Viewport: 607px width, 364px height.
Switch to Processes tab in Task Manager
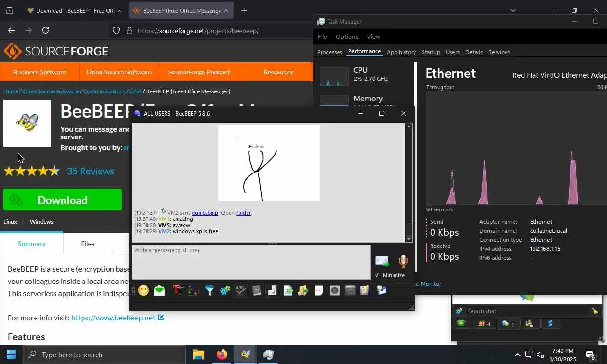tap(330, 52)
